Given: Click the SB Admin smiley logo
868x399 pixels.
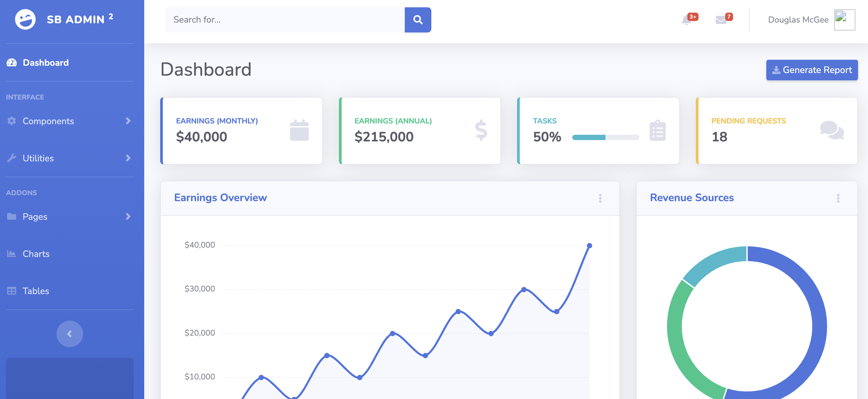Looking at the screenshot, I should (x=25, y=19).
